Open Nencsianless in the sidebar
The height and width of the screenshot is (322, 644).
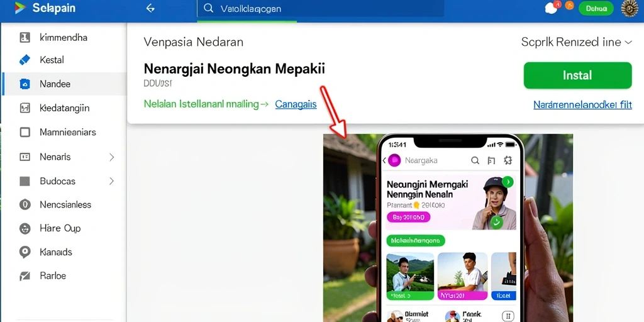[x=65, y=204]
